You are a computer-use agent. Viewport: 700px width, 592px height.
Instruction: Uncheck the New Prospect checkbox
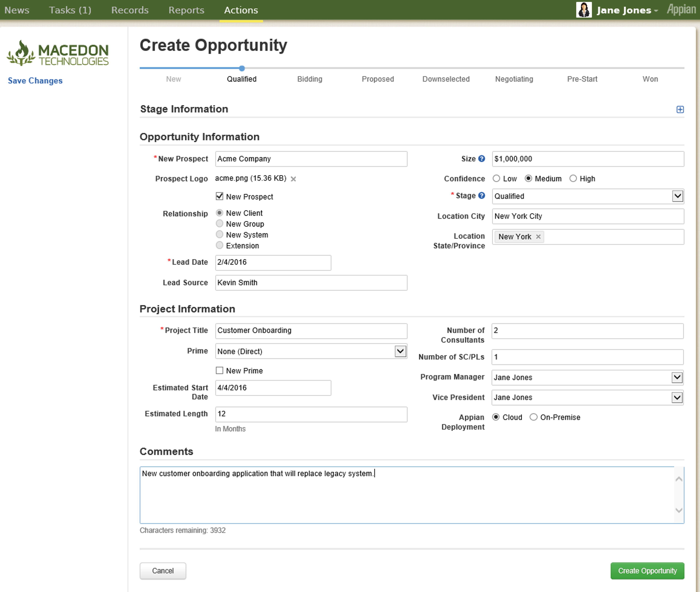(219, 196)
